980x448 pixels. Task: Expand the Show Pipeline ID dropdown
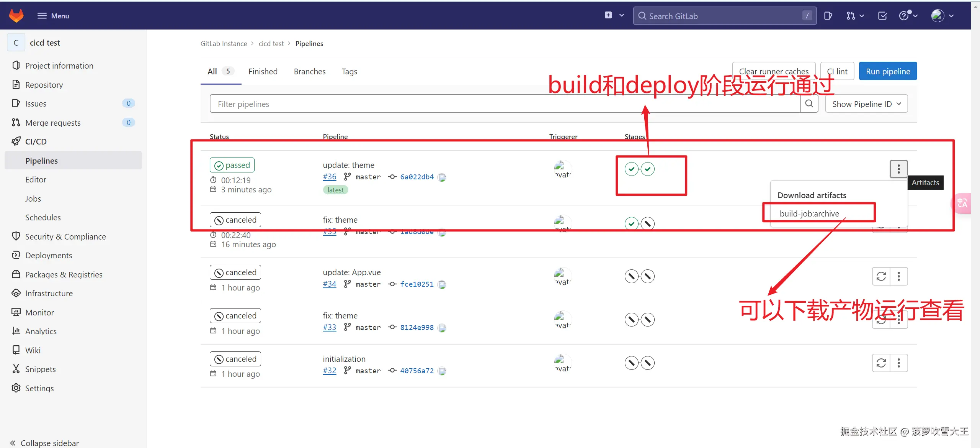coord(866,104)
